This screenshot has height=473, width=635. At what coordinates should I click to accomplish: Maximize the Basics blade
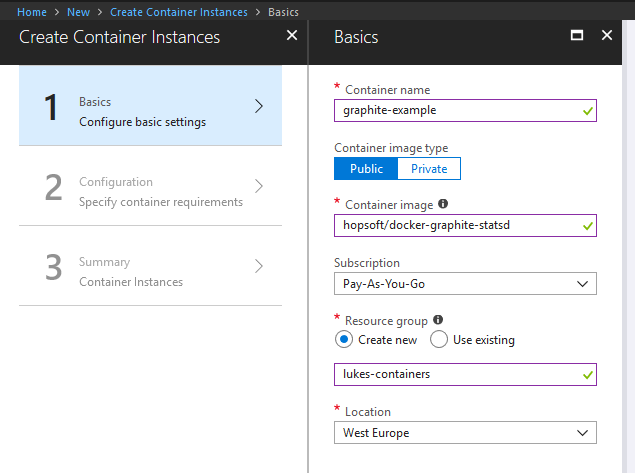click(576, 35)
